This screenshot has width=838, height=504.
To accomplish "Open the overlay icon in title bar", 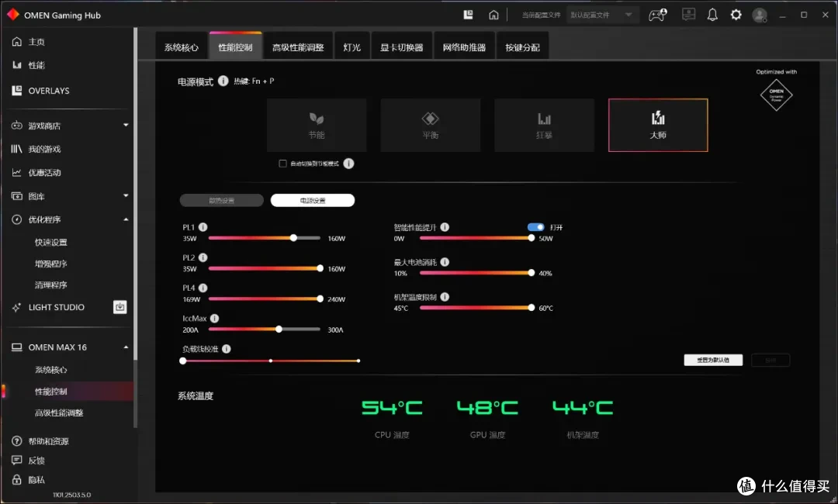I will point(468,15).
